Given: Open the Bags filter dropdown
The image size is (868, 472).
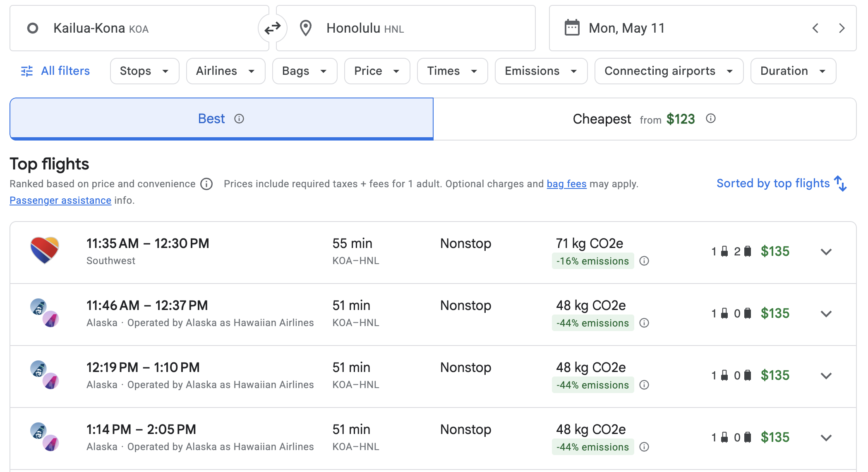Looking at the screenshot, I should [x=305, y=71].
